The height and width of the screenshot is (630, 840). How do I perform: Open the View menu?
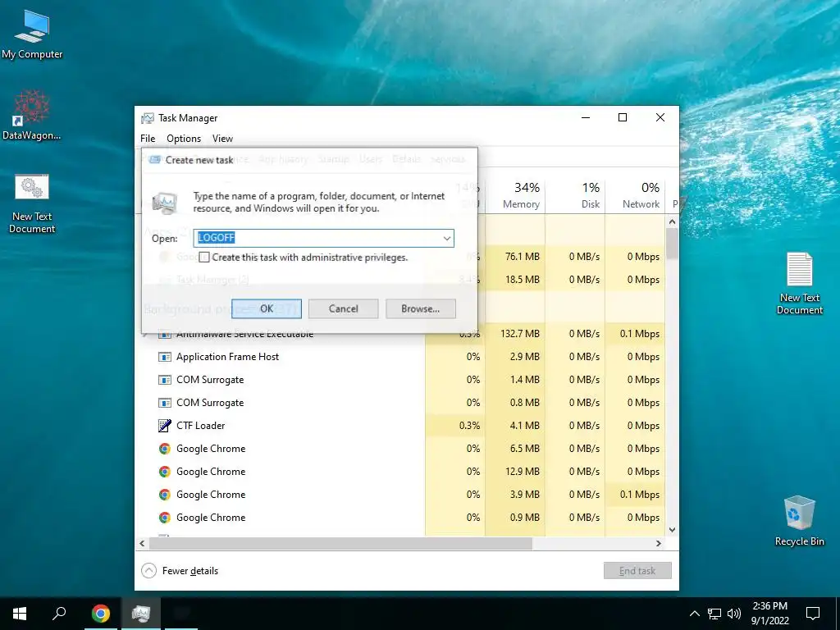coord(222,138)
